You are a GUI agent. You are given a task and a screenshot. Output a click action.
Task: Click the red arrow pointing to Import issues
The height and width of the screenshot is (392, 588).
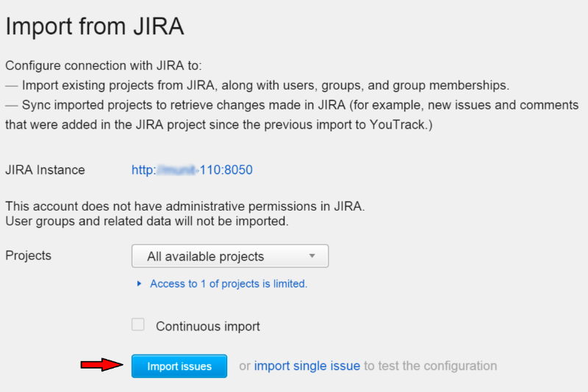(x=102, y=364)
